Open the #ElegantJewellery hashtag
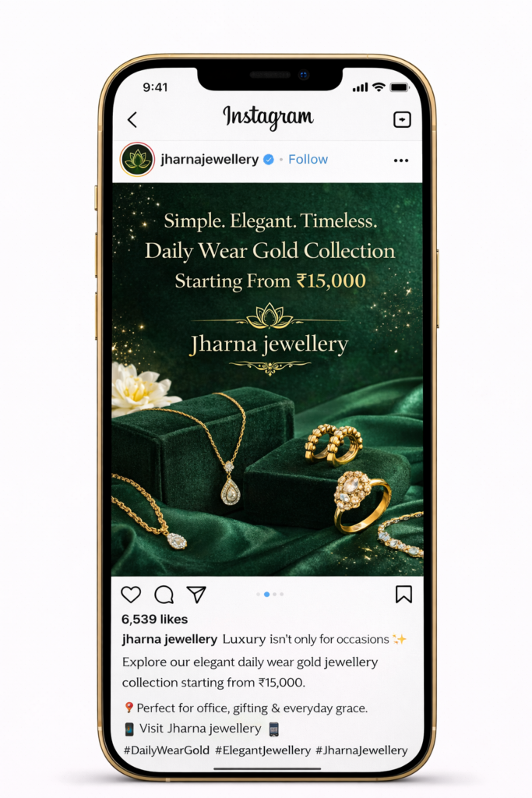Viewport: 532px width, 798px height. (262, 750)
